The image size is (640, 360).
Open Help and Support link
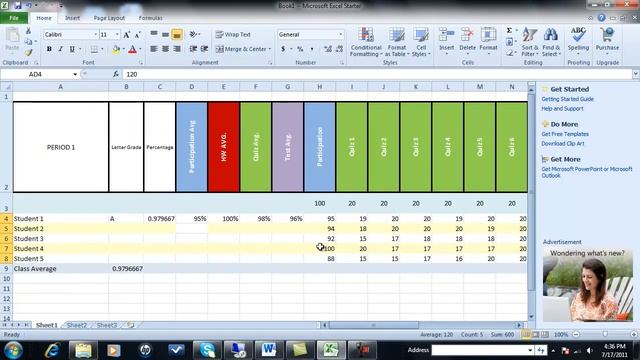[x=562, y=109]
